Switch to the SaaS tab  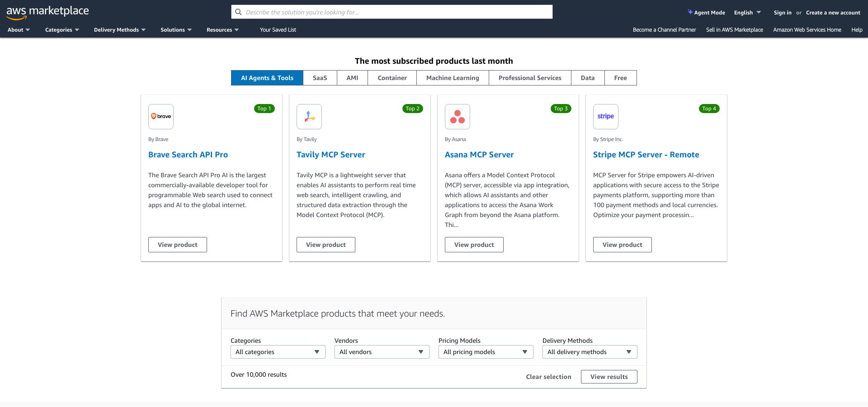320,78
